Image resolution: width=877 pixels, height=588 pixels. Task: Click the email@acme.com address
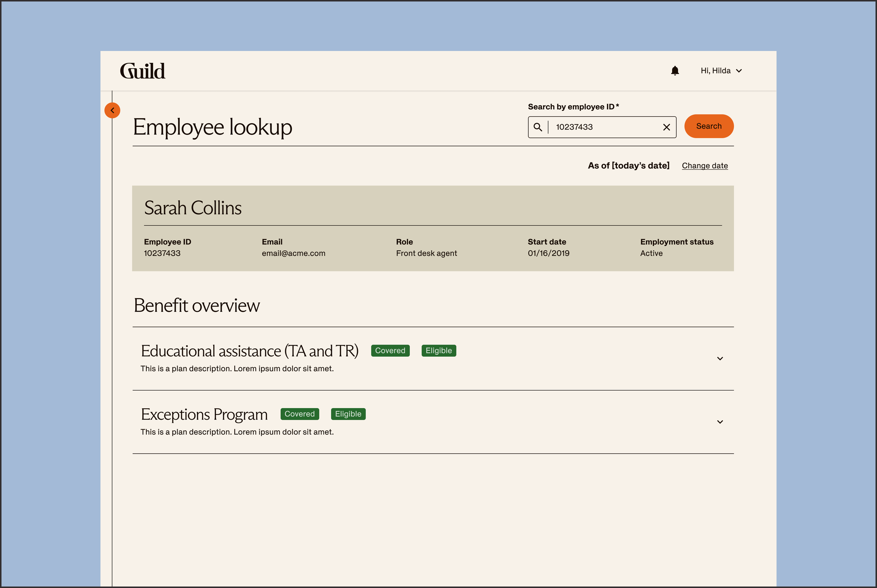click(x=293, y=253)
